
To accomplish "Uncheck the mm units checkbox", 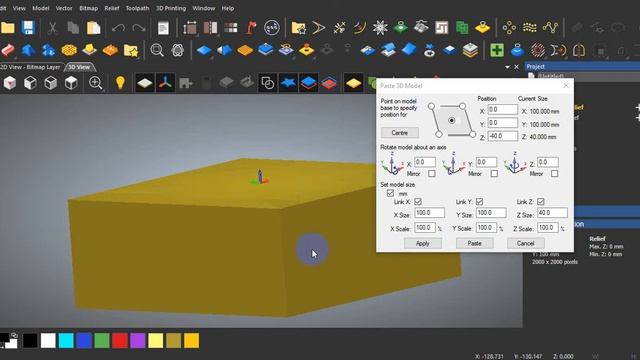I will click(x=390, y=193).
